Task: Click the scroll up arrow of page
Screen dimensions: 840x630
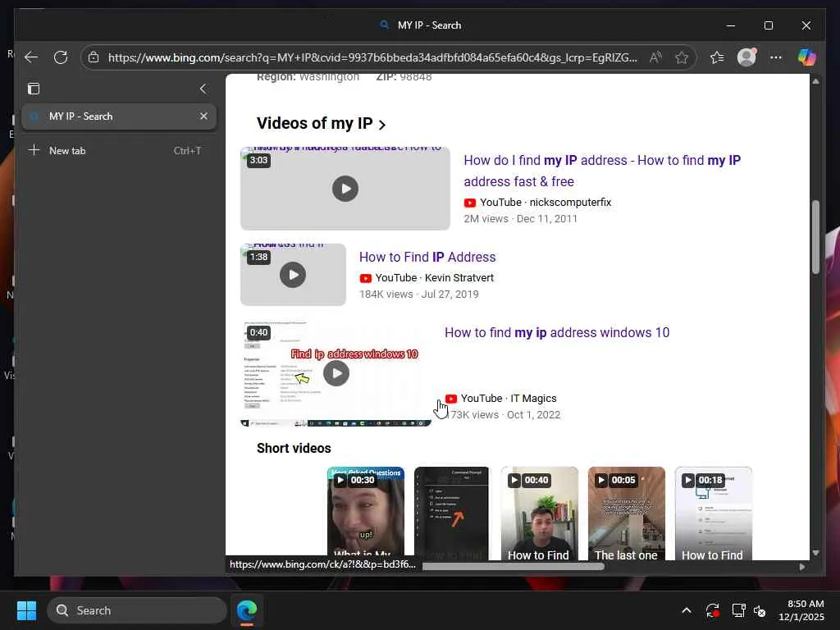Action: point(815,81)
